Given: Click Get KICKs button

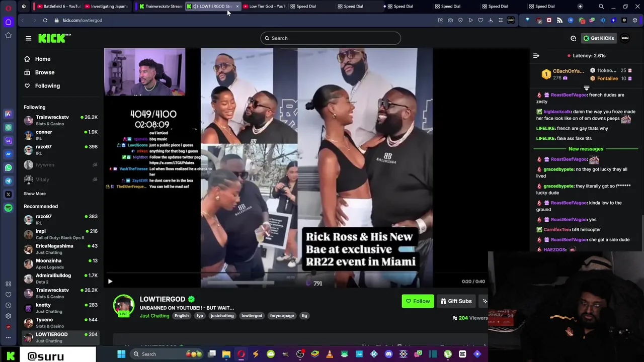Looking at the screenshot, I should pos(598,38).
